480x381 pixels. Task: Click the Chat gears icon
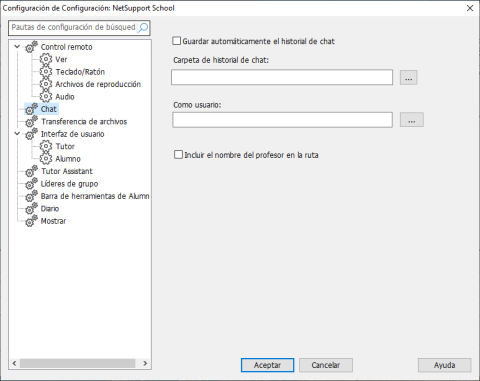[32, 109]
